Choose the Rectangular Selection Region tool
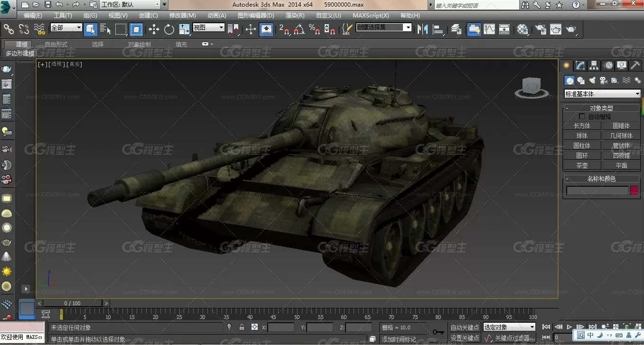 point(121,29)
